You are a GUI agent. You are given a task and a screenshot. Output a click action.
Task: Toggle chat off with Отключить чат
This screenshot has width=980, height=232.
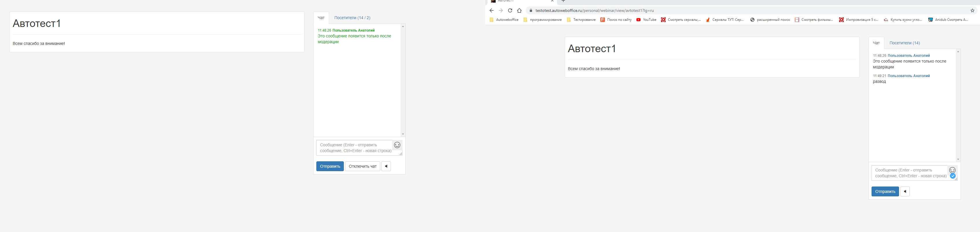click(362, 167)
